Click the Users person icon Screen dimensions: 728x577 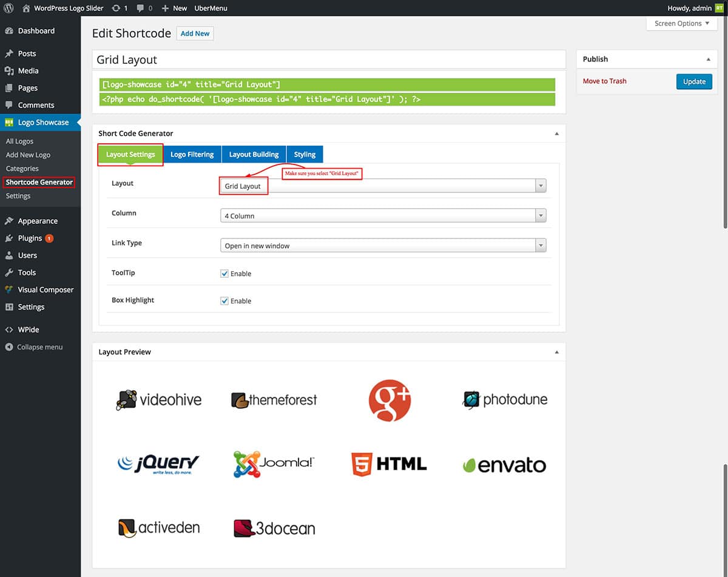coord(9,255)
